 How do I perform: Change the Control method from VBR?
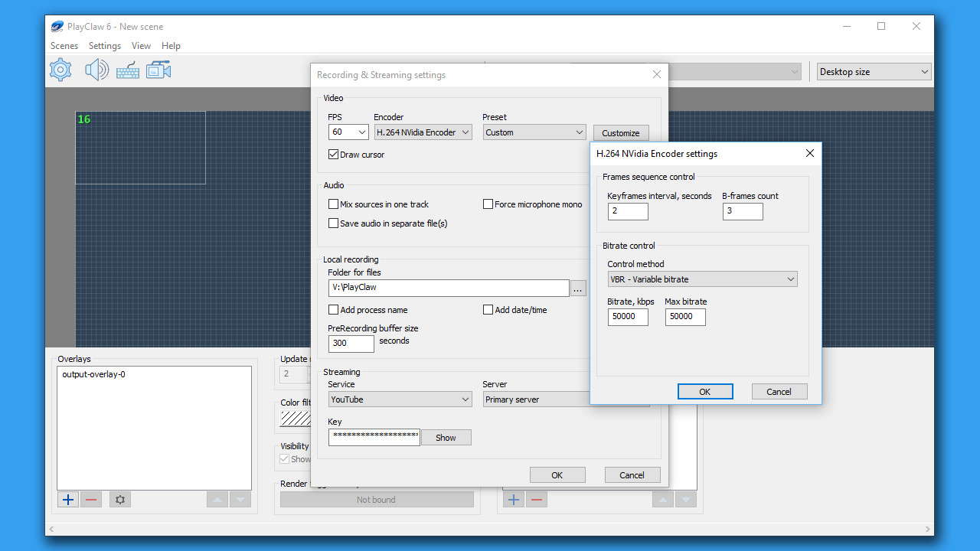[x=702, y=279]
